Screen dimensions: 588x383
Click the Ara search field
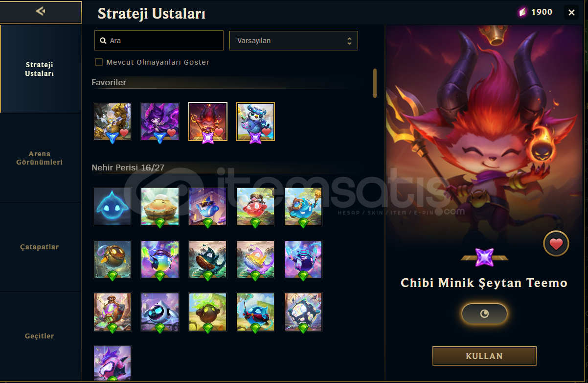tap(159, 41)
